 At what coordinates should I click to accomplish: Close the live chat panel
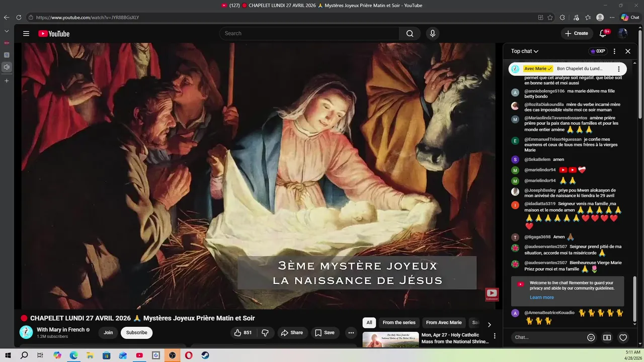click(x=628, y=51)
